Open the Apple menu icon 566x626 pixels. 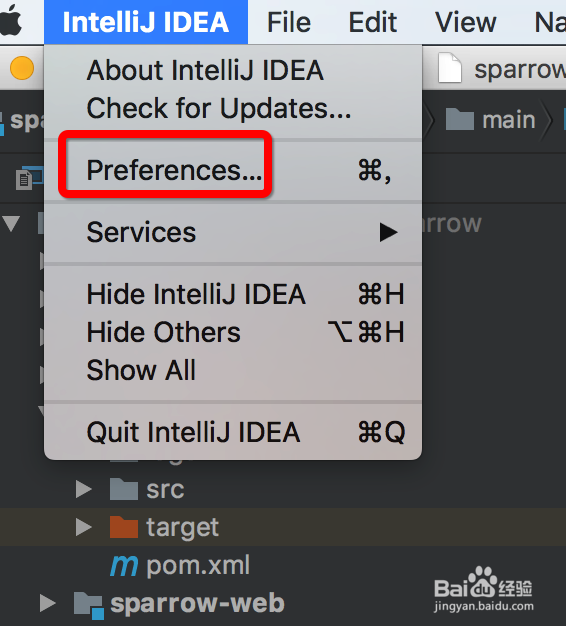pos(11,21)
